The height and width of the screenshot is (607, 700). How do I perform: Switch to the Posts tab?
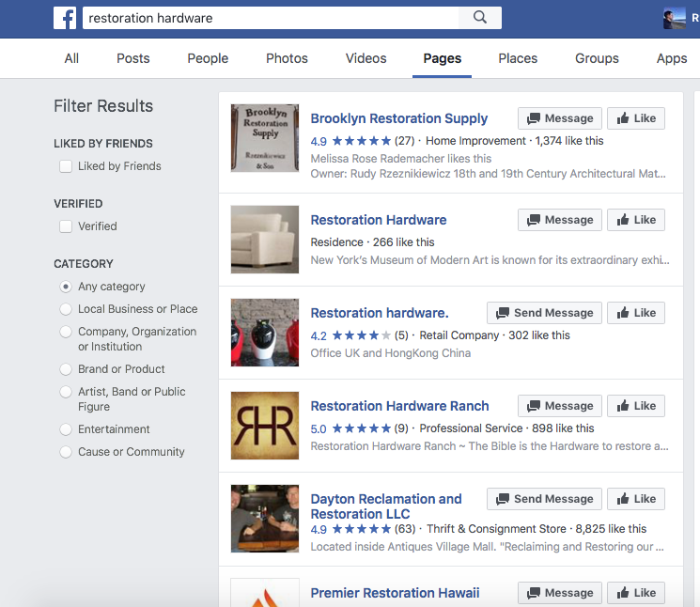click(x=133, y=58)
